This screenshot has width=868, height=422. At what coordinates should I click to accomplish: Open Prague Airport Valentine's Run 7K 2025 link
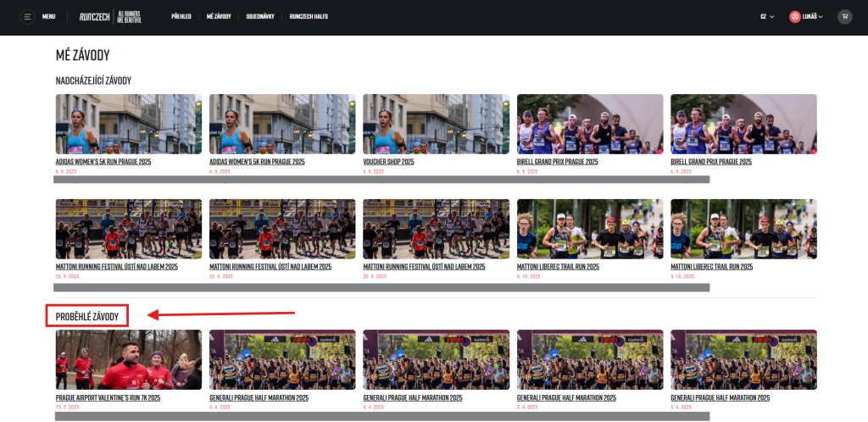coord(108,397)
